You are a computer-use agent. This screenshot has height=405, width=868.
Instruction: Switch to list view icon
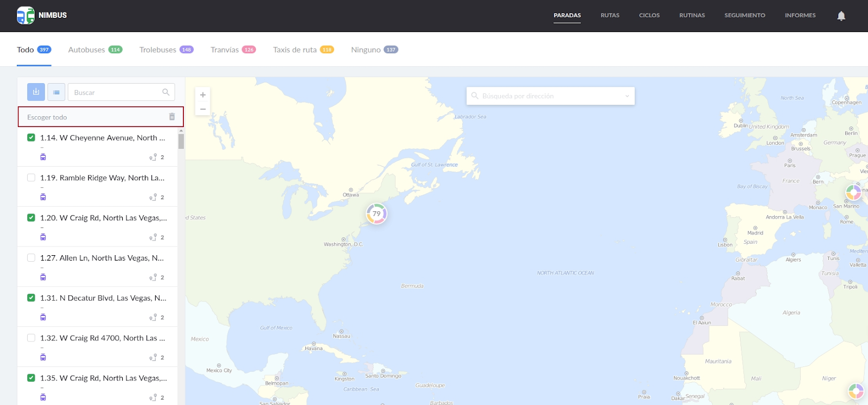(56, 92)
